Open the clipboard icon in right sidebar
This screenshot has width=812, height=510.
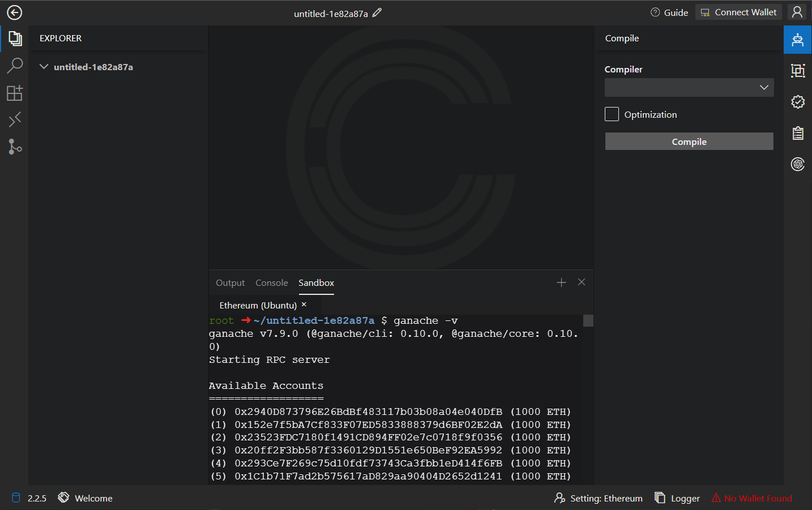pyautogui.click(x=797, y=133)
